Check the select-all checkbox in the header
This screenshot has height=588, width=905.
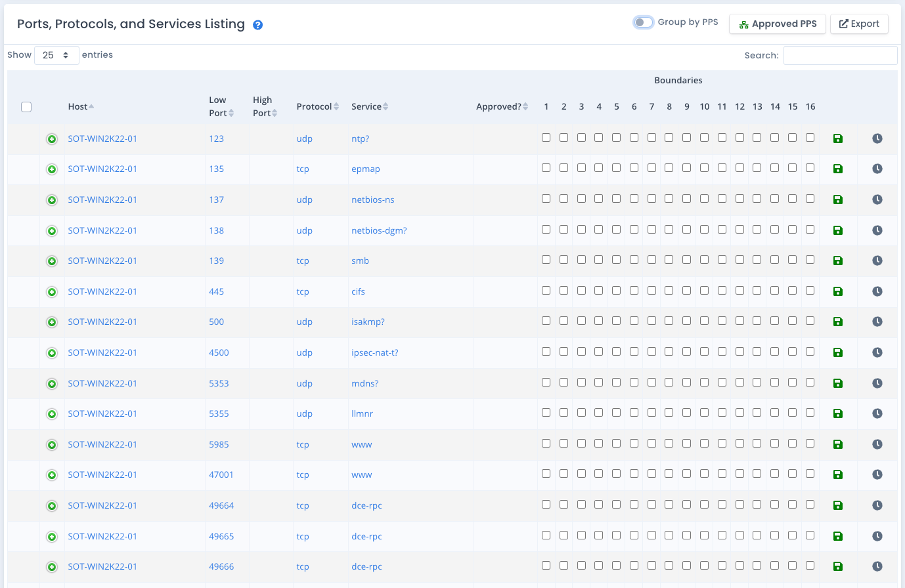tap(26, 107)
